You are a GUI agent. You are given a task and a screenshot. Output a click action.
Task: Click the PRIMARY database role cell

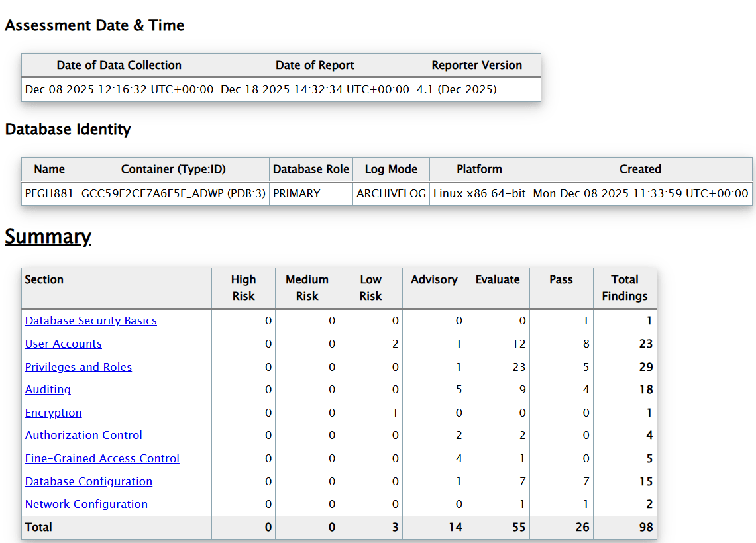311,193
